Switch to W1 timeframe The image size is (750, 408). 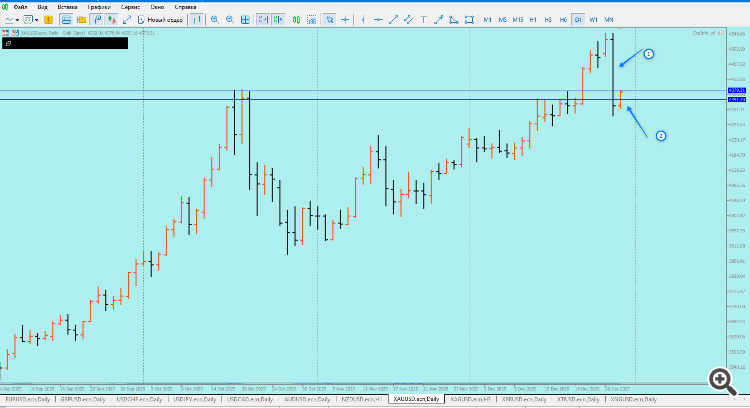pos(594,20)
